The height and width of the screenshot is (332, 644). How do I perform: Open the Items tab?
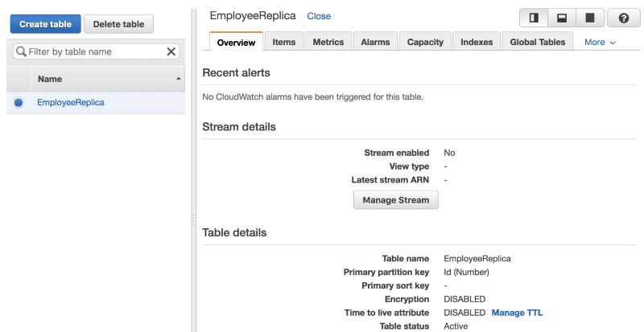pos(283,42)
